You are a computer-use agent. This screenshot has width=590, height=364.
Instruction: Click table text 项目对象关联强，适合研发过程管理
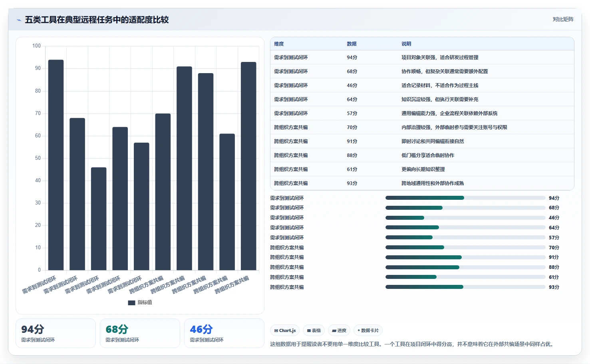[440, 58]
